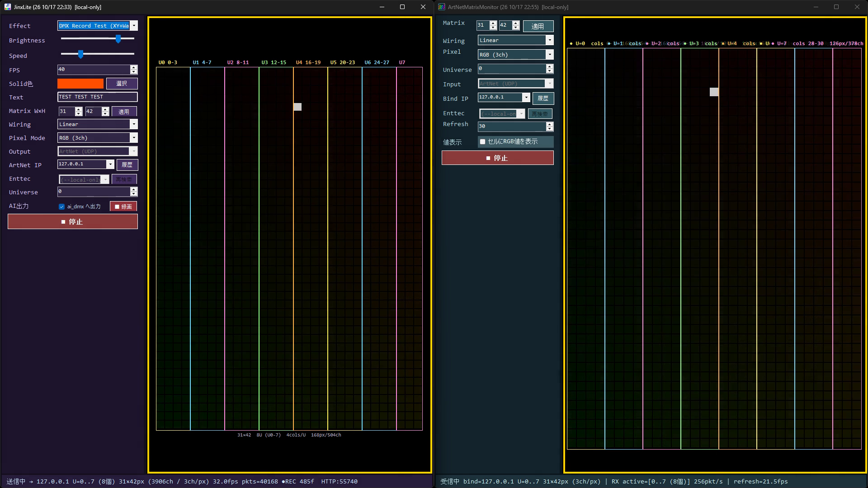
Task: Click JinxLite Matrix width field 31
Action: tap(66, 111)
